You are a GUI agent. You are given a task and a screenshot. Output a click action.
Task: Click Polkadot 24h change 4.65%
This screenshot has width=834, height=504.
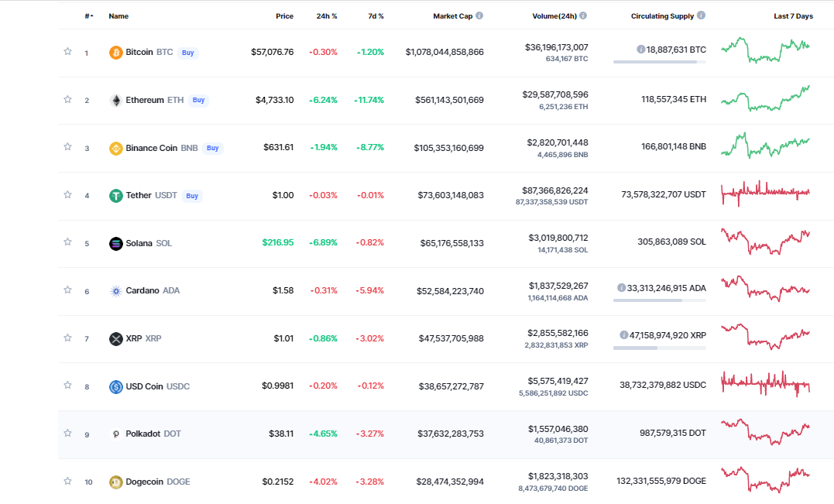324,434
